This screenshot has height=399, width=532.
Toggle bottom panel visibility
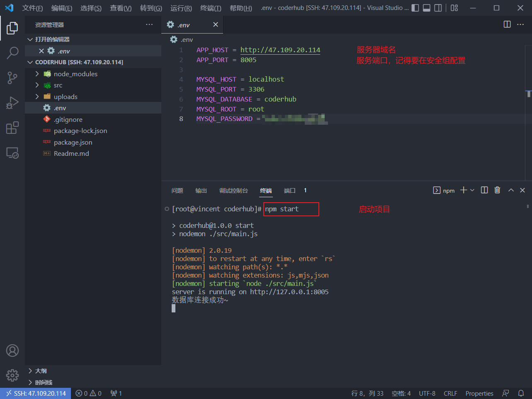pos(427,8)
